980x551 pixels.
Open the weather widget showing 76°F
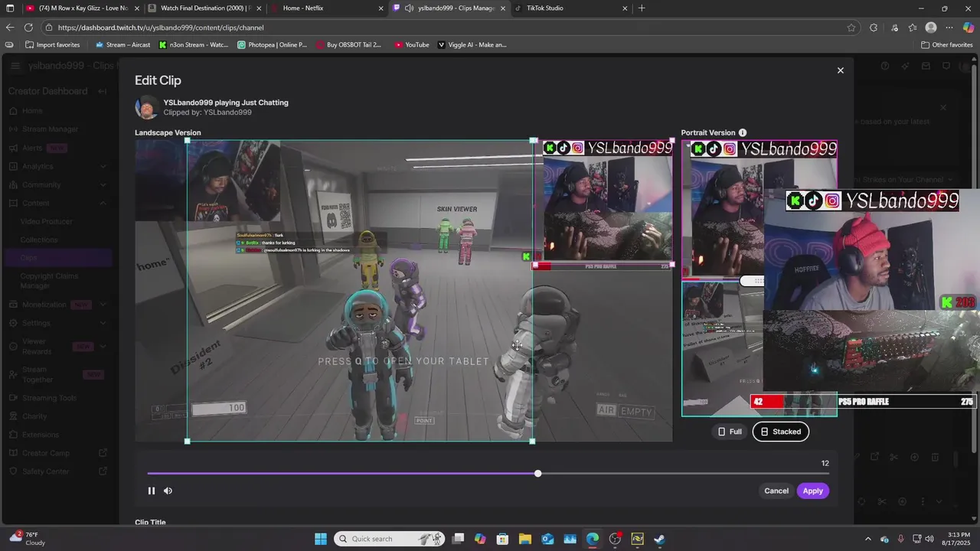[28, 539]
